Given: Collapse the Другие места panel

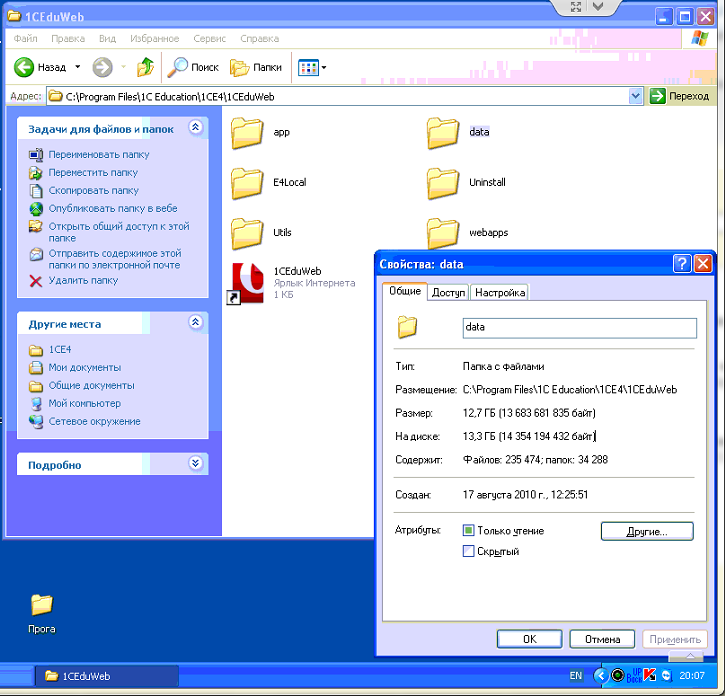Looking at the screenshot, I should (x=196, y=322).
